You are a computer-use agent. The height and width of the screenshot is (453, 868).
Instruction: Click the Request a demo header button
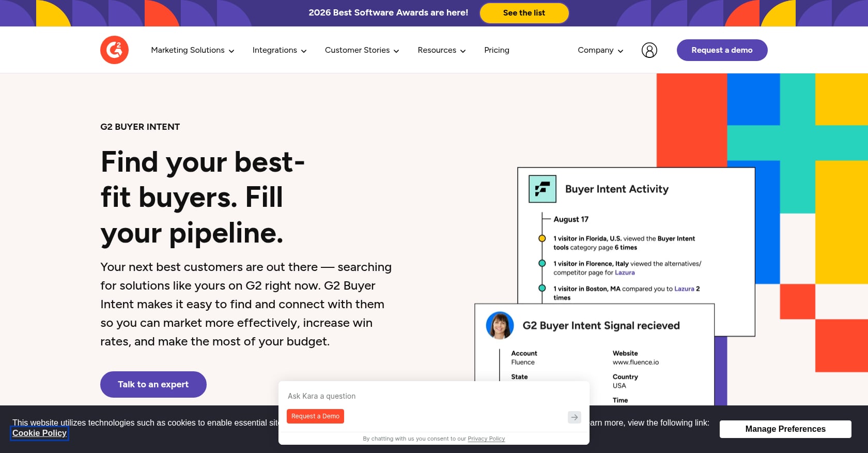click(x=722, y=50)
